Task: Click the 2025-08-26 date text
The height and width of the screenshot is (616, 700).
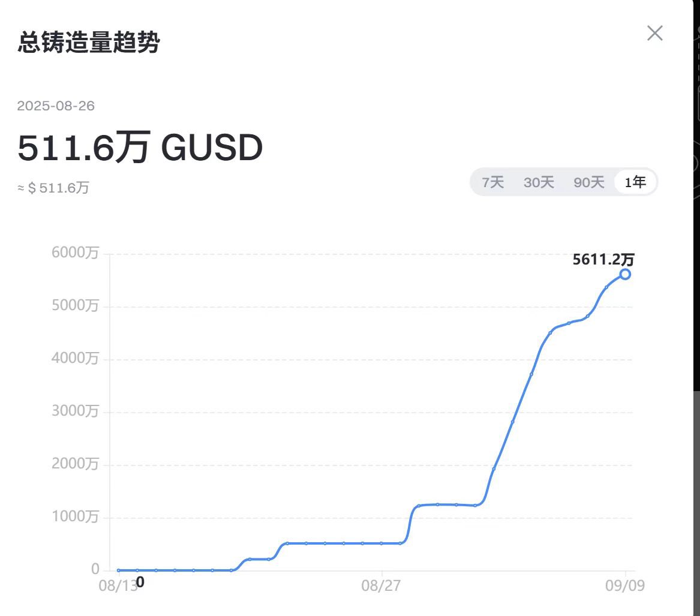Action: point(56,106)
